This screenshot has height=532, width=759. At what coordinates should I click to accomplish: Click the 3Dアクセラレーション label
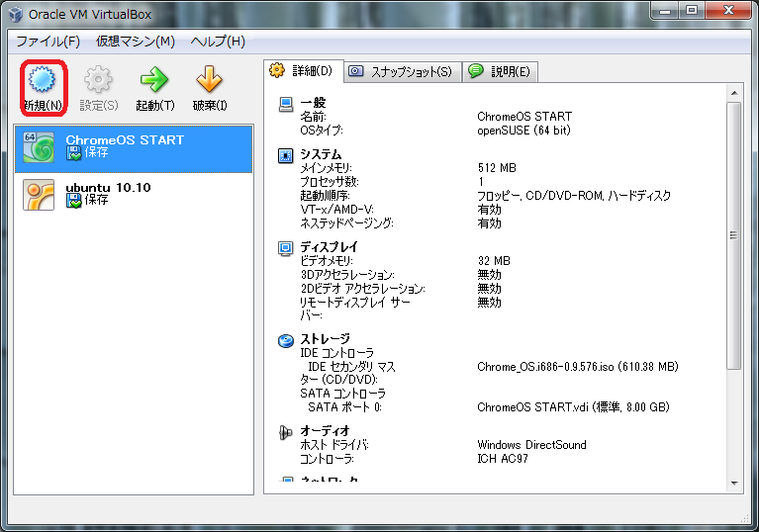pos(347,275)
